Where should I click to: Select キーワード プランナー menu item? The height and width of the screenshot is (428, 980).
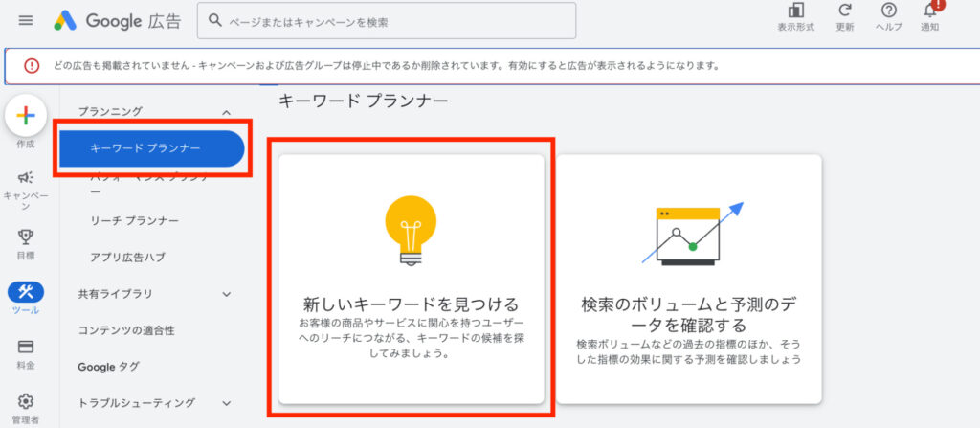pos(151,148)
